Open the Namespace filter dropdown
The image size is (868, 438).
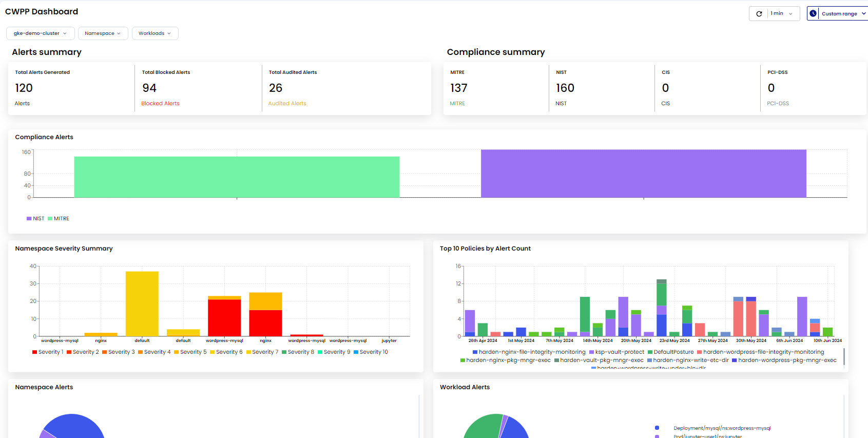[x=103, y=33]
